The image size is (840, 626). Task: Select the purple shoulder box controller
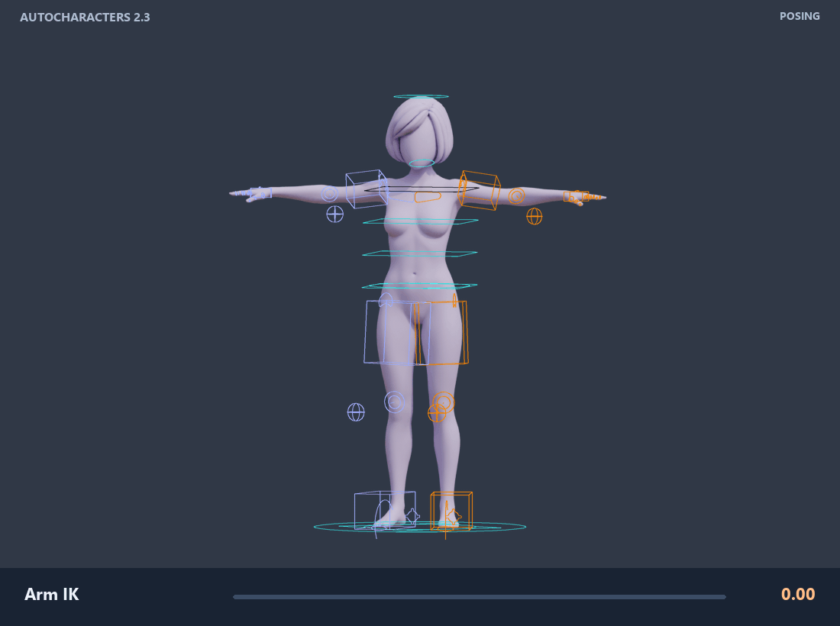point(367,189)
